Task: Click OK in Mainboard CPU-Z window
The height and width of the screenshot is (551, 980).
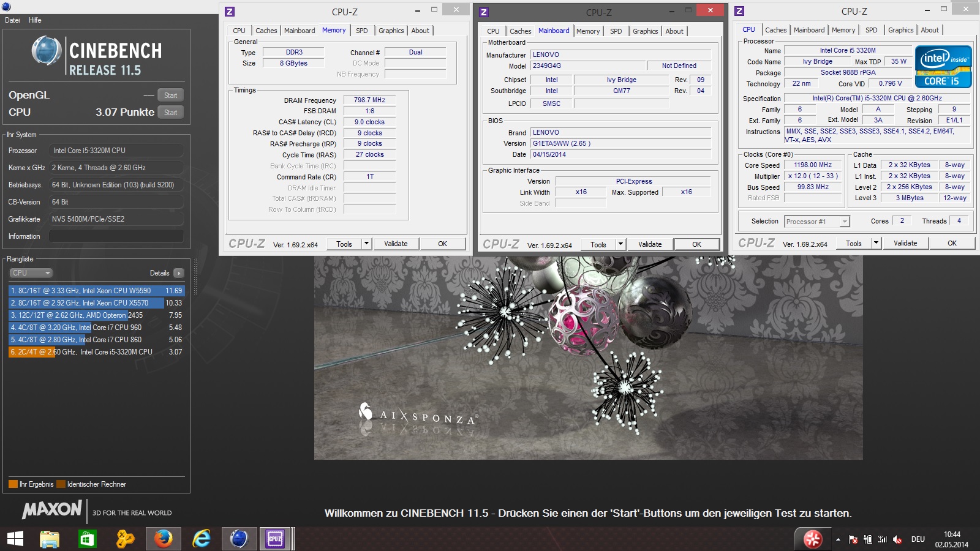Action: click(x=697, y=244)
